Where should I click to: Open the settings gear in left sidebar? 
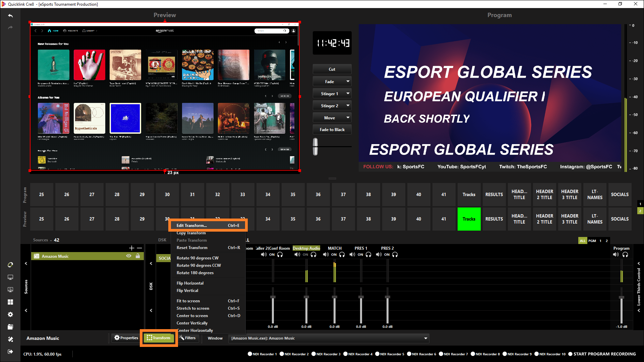pos(10,314)
